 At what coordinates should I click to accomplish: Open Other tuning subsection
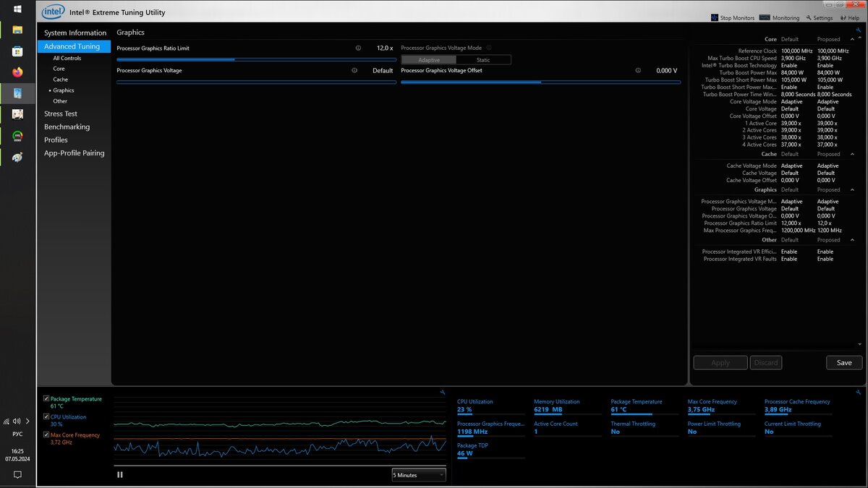click(60, 101)
